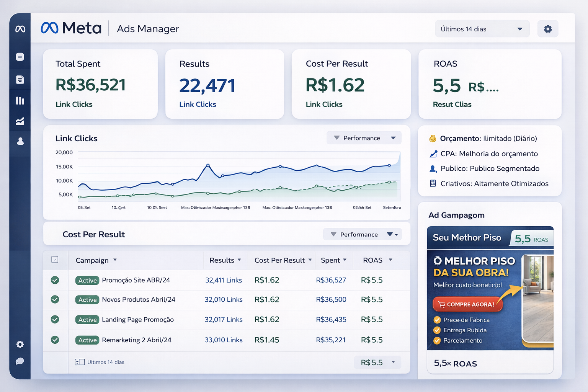The width and height of the screenshot is (588, 392).
Task: Open the settings gear at top right
Action: pos(547,29)
